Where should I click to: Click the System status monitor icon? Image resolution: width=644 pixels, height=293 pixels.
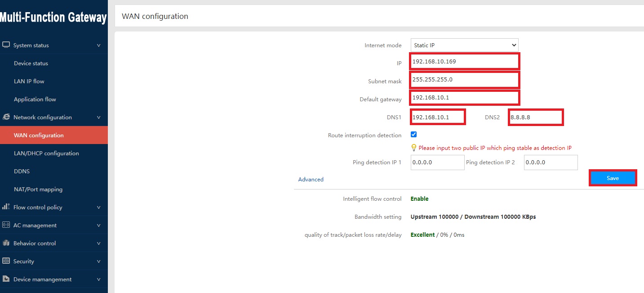click(6, 45)
